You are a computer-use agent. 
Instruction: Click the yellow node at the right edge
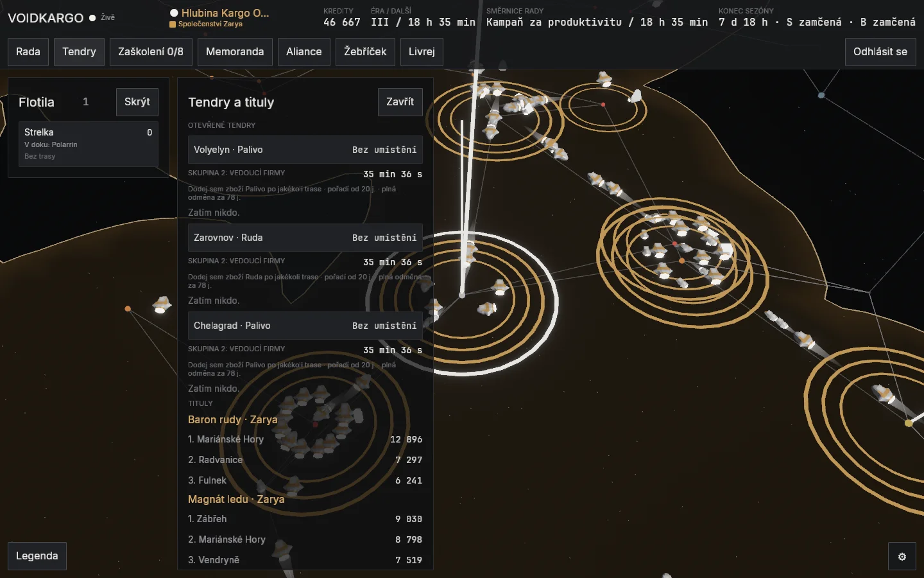click(x=908, y=423)
